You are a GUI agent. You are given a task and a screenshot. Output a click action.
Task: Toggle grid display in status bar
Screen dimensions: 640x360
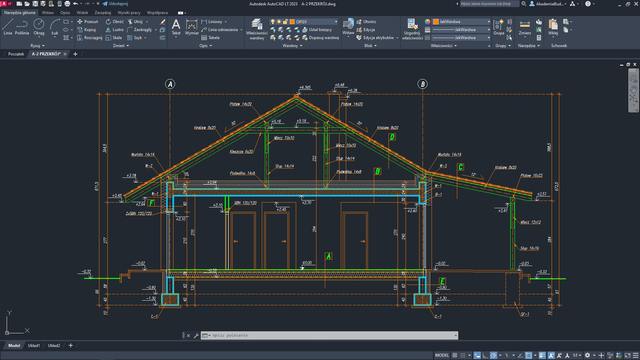pyautogui.click(x=455, y=356)
